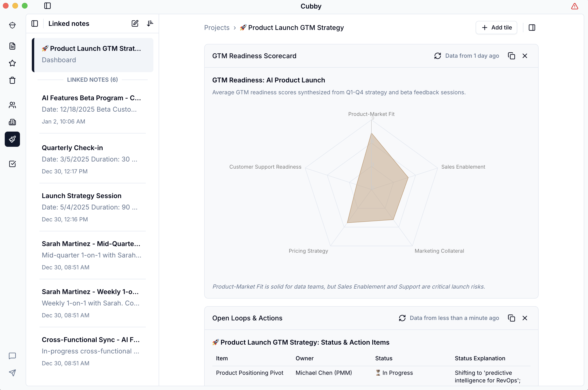Copy the Open Loops & Actions tile

pyautogui.click(x=511, y=318)
